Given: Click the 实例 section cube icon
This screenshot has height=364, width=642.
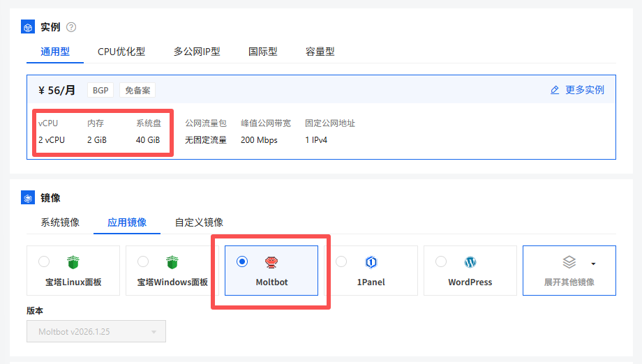Looking at the screenshot, I should (28, 27).
